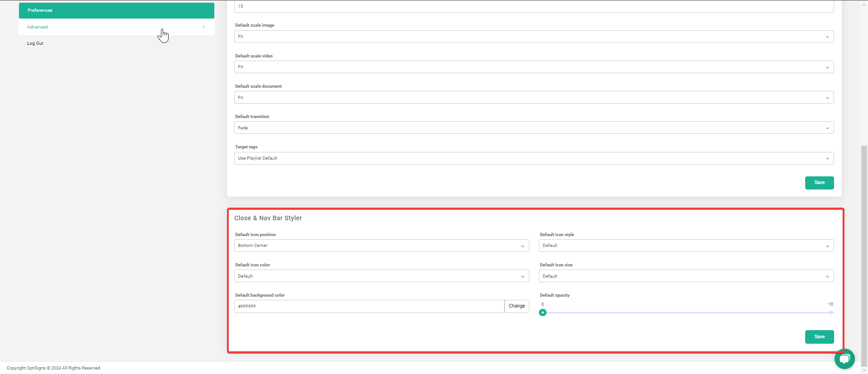868x374 pixels.
Task: Open Default scale video dropdown
Action: (534, 67)
